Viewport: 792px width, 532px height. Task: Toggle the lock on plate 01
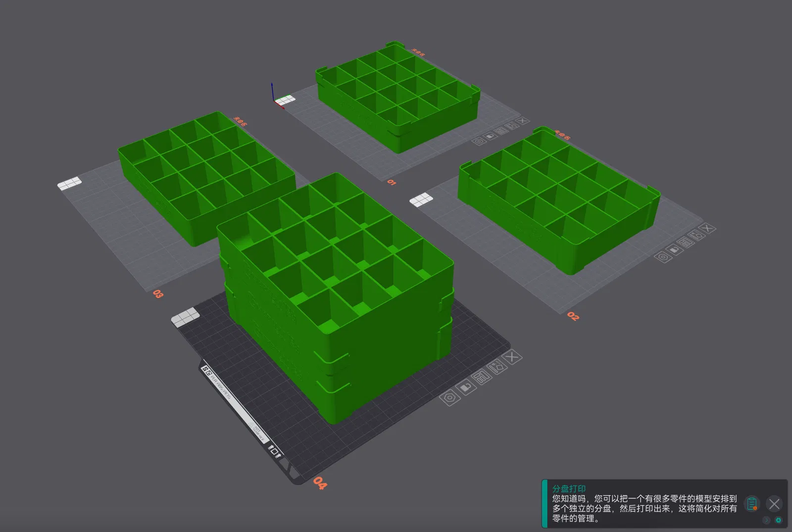click(490, 136)
